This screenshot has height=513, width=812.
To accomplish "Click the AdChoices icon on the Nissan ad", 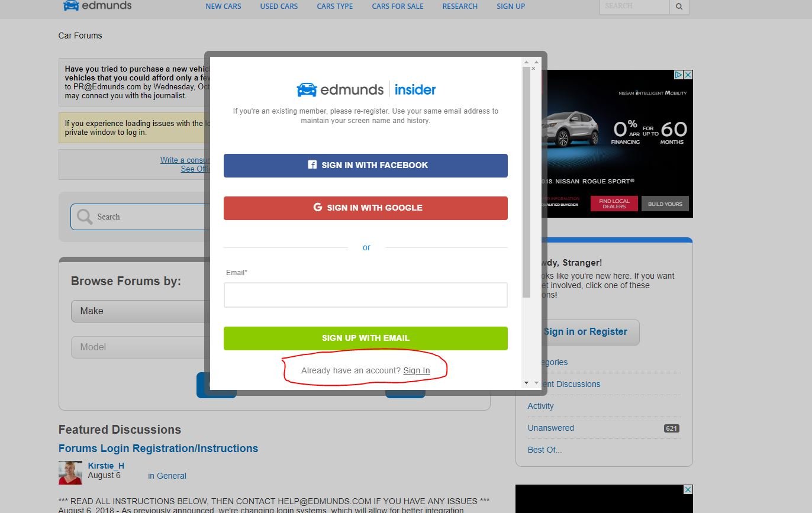I will click(x=679, y=75).
